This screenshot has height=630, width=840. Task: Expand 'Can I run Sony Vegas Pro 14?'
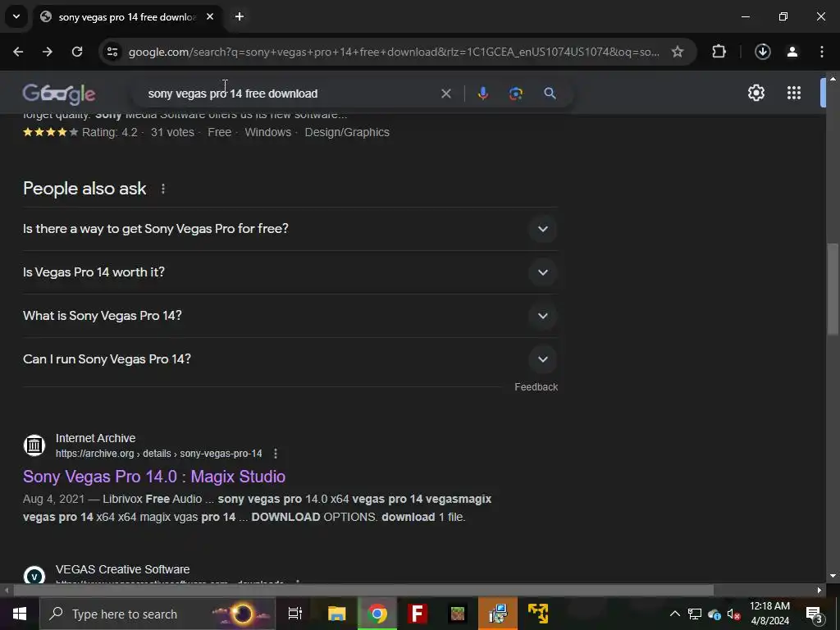[x=290, y=359]
